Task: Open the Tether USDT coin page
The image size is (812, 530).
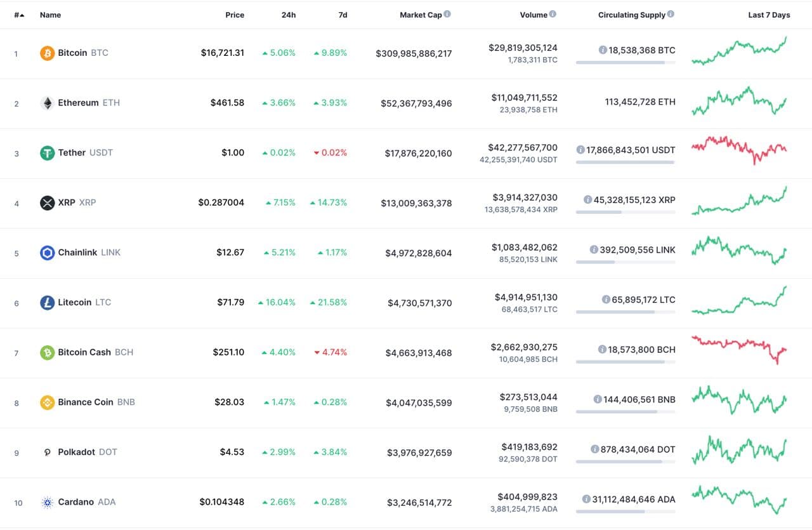Action: [86, 153]
